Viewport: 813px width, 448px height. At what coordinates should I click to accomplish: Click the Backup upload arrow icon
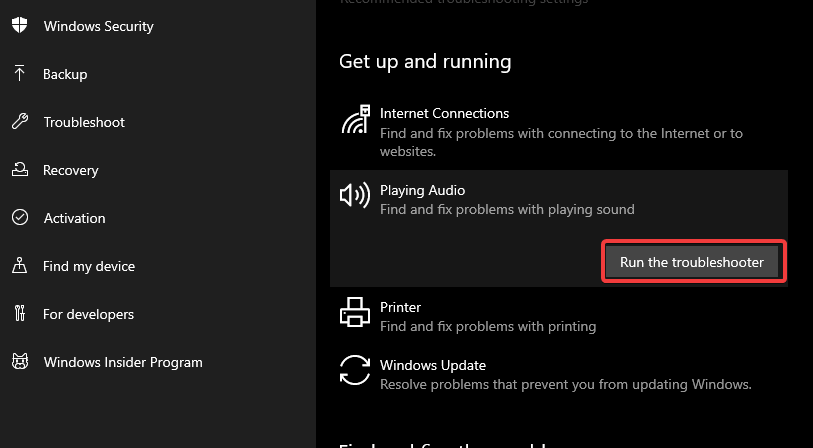(20, 74)
